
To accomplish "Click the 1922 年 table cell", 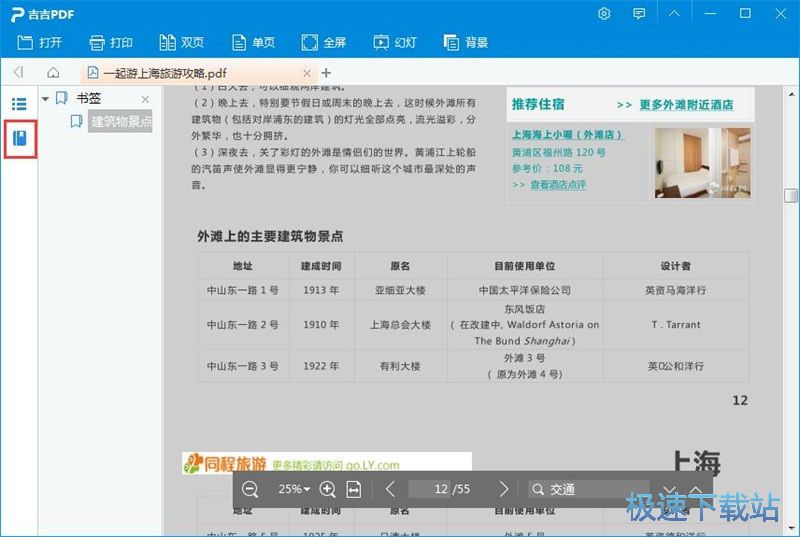I will 321,366.
